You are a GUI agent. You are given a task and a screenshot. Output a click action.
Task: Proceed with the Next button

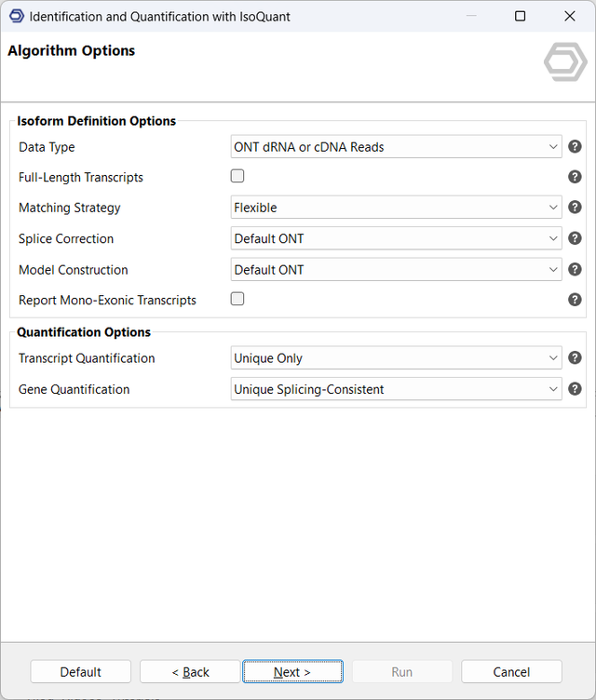(292, 672)
